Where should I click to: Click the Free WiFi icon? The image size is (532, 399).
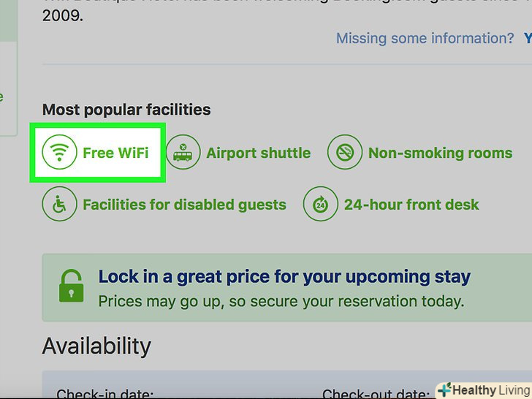[60, 153]
